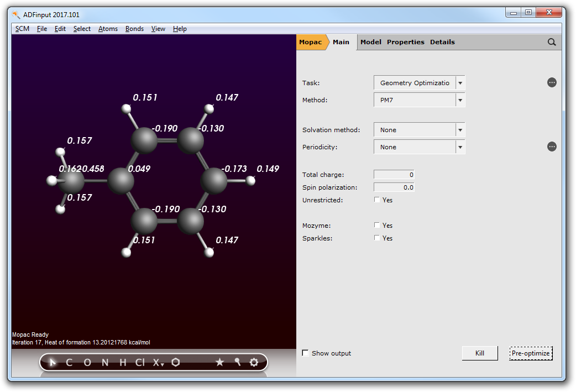Tick the Show output checkbox
576x392 pixels.
click(x=305, y=353)
